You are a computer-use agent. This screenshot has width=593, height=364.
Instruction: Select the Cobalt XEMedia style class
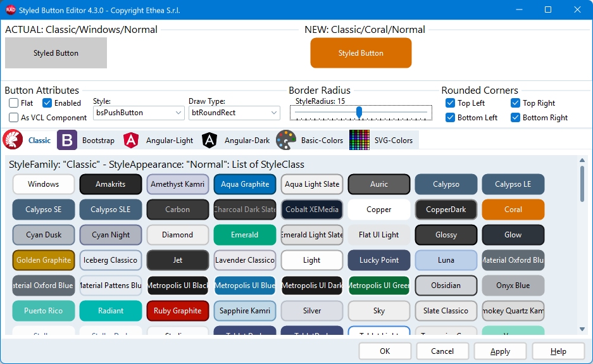pyautogui.click(x=311, y=210)
